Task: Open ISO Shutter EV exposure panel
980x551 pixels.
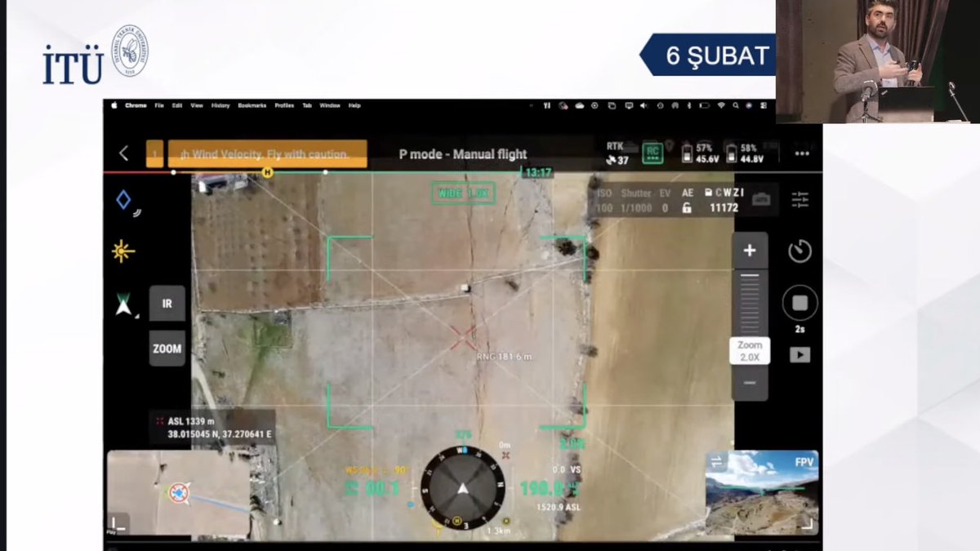Action: pyautogui.click(x=633, y=201)
